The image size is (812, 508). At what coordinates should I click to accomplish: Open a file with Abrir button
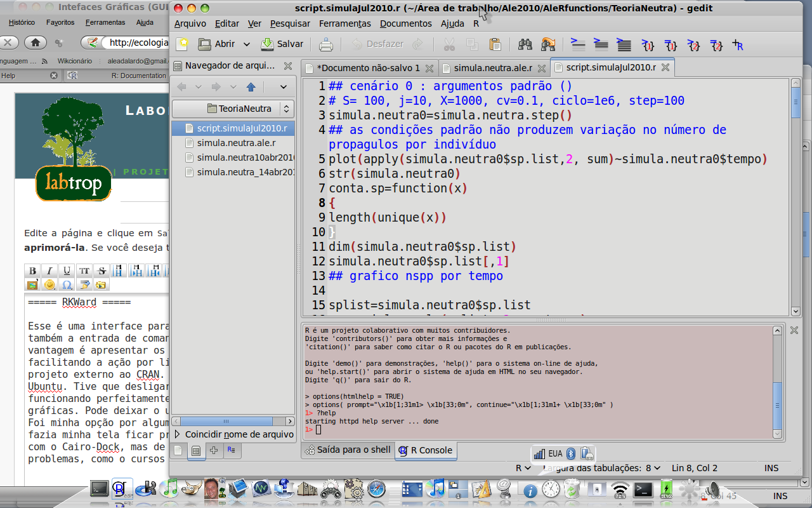217,44
